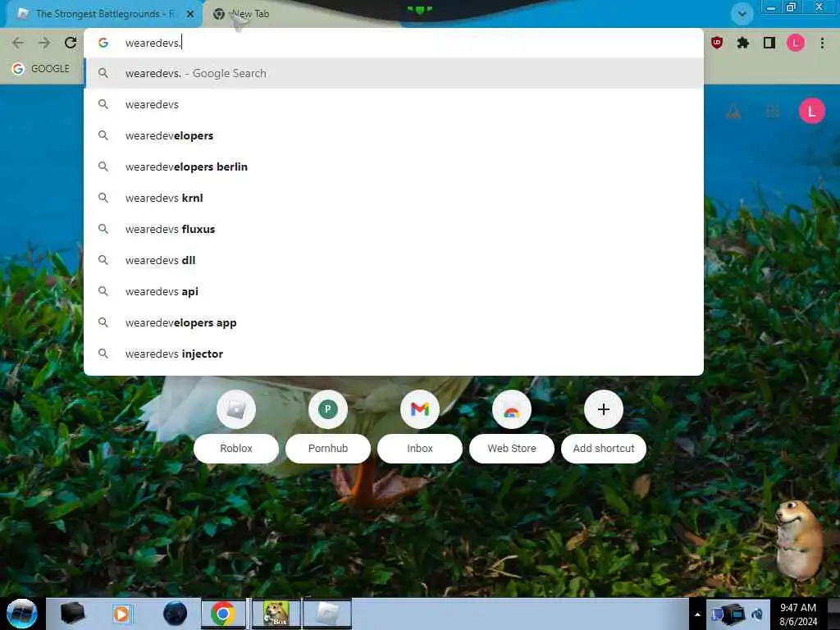Screen dimensions: 840x630
Task: Open the clock showing 9:47 AM
Action: tap(797, 614)
